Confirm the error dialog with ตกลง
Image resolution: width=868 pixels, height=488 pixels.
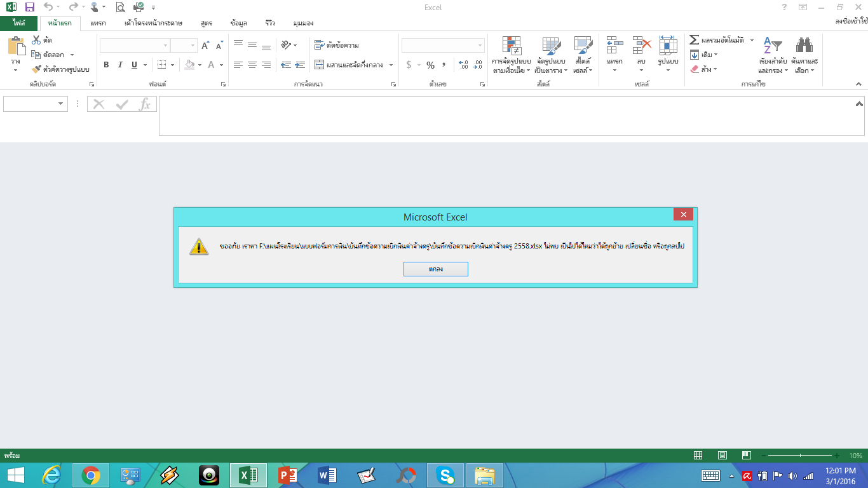(436, 269)
